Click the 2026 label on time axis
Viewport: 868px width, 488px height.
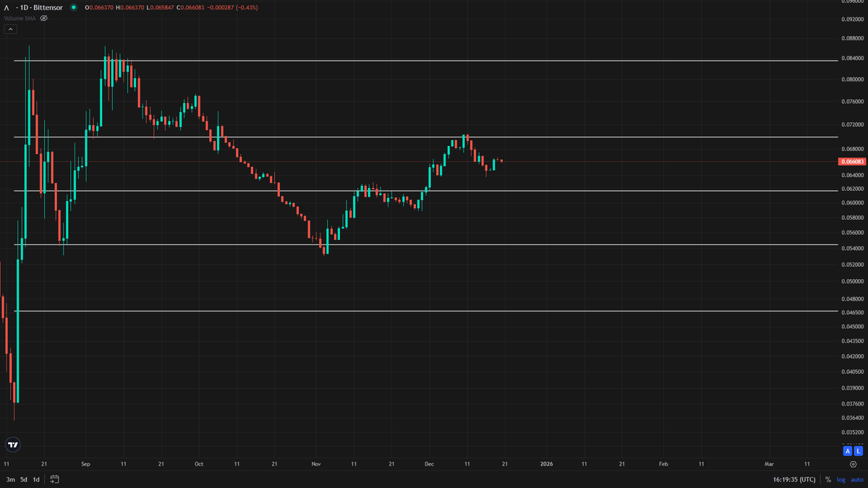point(547,463)
